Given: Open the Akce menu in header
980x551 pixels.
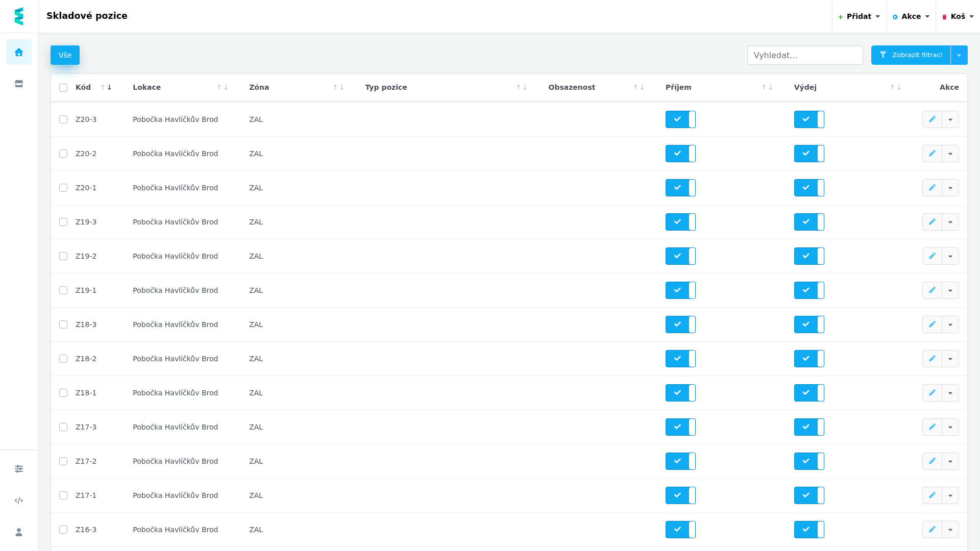Looking at the screenshot, I should point(911,16).
